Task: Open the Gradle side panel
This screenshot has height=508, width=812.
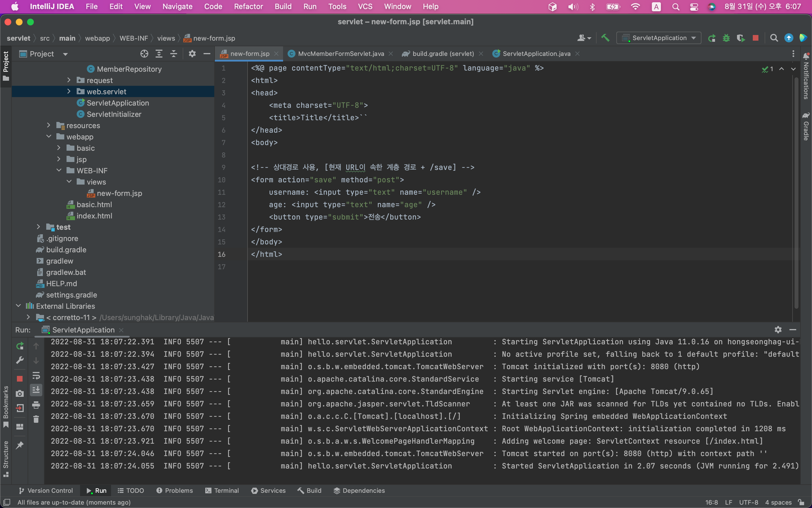Action: [x=806, y=126]
